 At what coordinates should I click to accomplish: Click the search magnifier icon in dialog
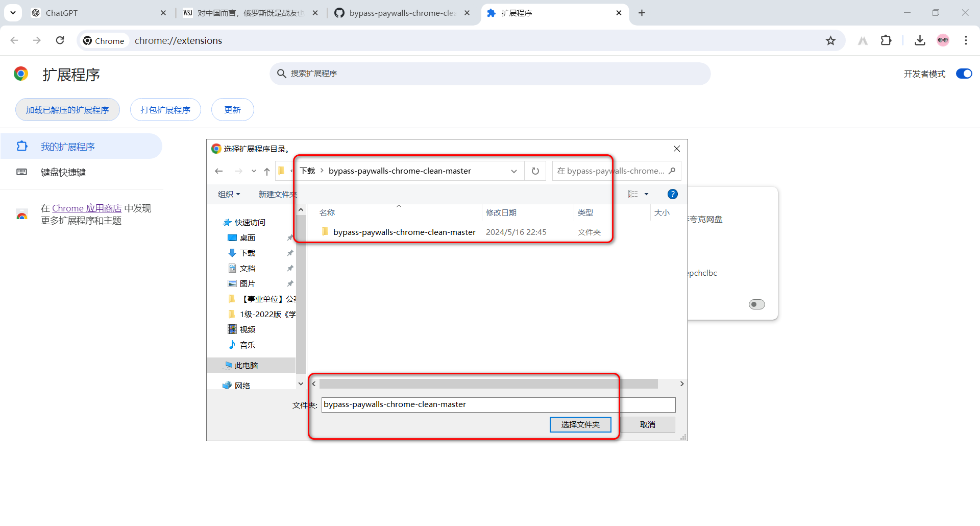[x=672, y=171]
